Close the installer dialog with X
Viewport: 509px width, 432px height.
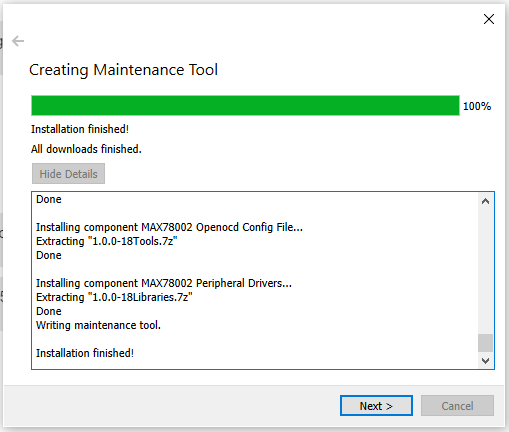(489, 19)
